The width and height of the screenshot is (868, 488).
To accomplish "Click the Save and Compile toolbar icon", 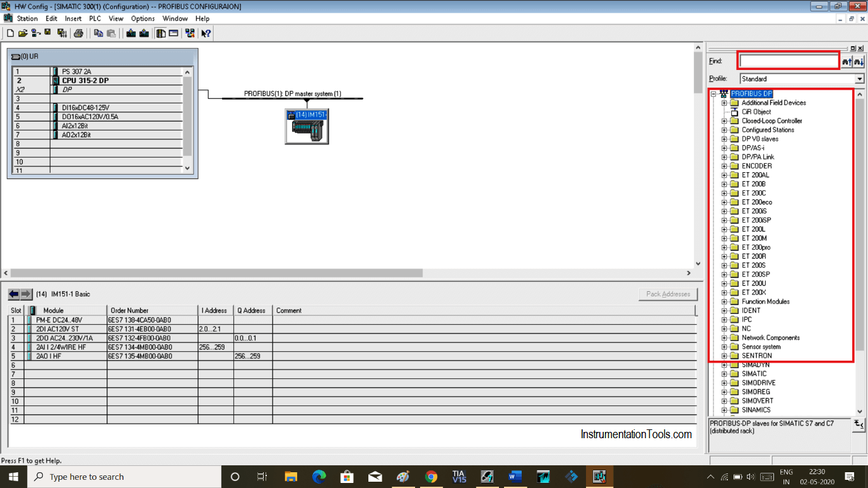I will (x=62, y=33).
